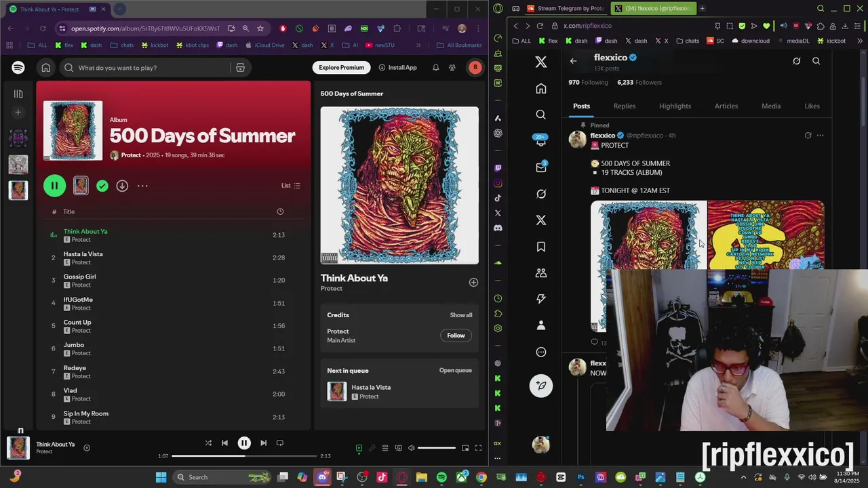Open Media tab on X profile
The image size is (868, 488).
tap(771, 106)
